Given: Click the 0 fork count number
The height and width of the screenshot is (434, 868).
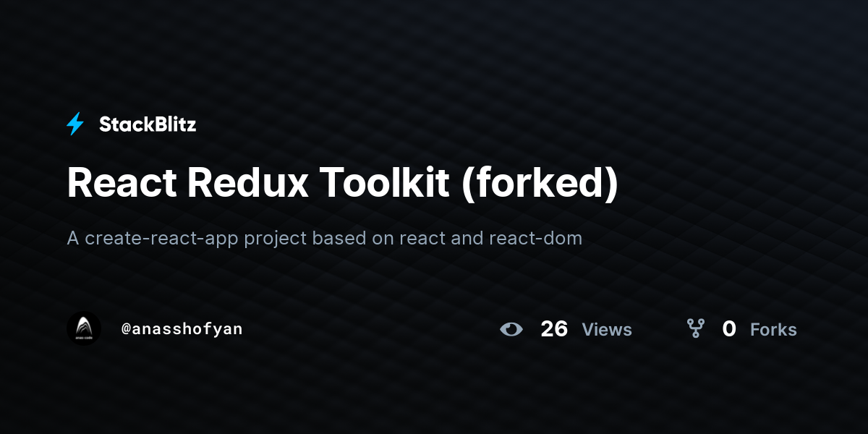Looking at the screenshot, I should 729,329.
